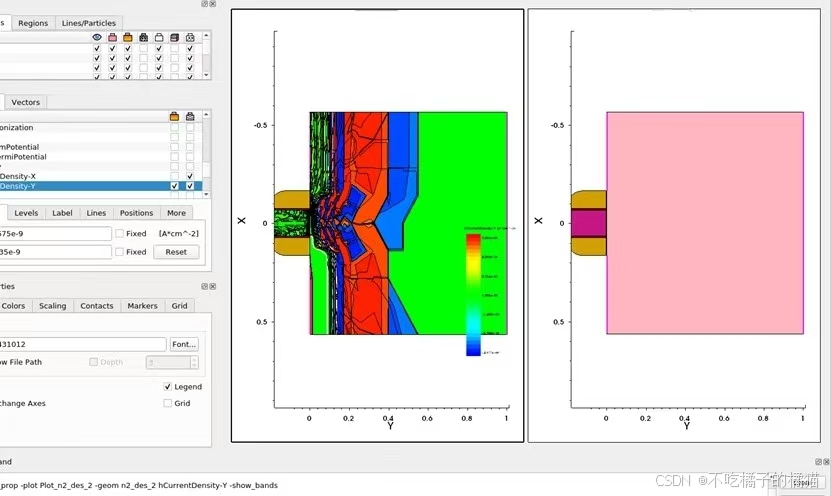Click the materials list scroll-up arrow
Viewport: 831px width, 496px height.
[x=206, y=36]
